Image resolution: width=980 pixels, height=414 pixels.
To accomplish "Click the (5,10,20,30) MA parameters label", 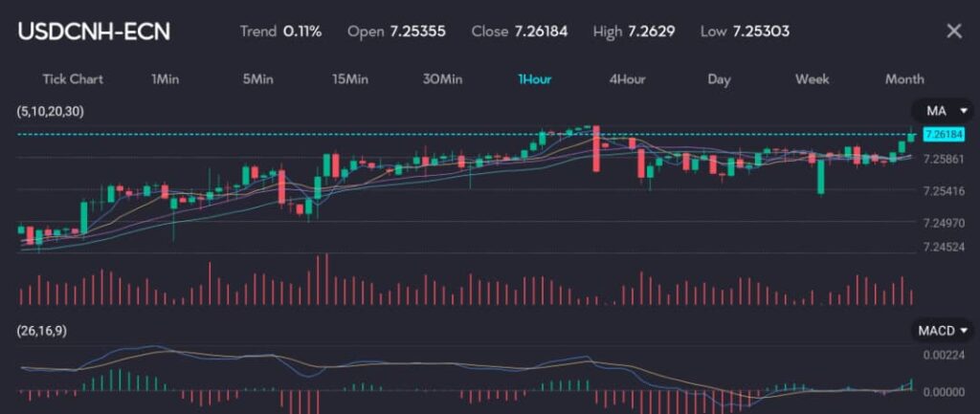I will click(x=50, y=112).
